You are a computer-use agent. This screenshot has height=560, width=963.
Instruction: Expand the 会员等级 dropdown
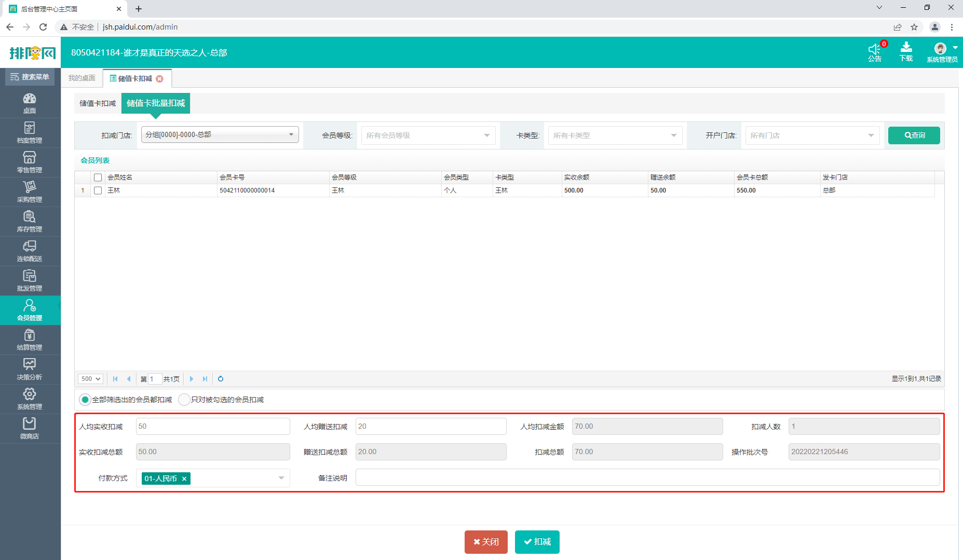tap(428, 135)
